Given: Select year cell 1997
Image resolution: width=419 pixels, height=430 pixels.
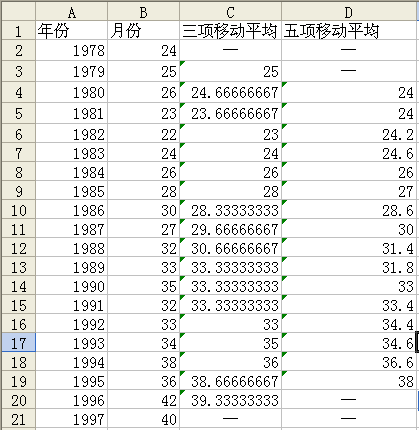Looking at the screenshot, I should tap(72, 419).
